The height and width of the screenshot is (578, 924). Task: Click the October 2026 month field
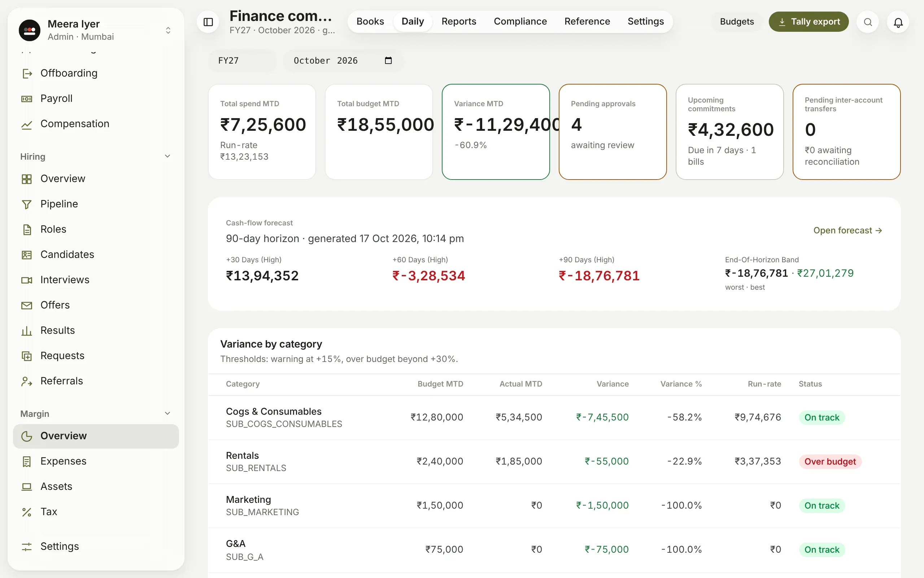(343, 60)
